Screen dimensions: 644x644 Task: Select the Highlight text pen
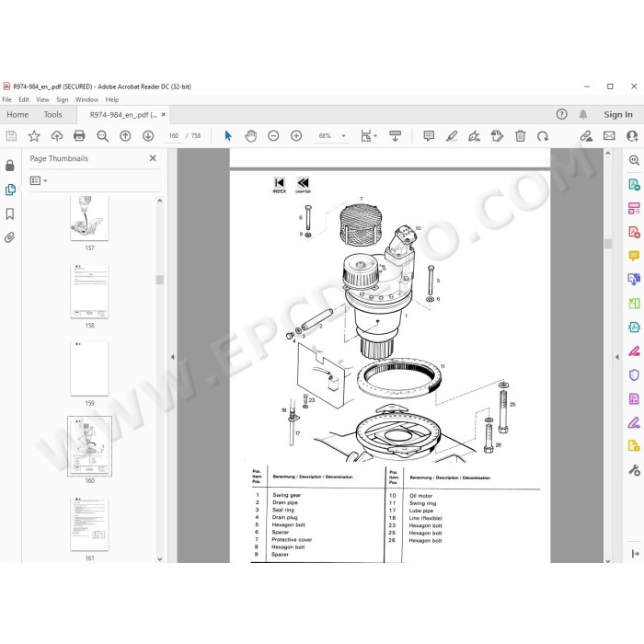[x=452, y=136]
